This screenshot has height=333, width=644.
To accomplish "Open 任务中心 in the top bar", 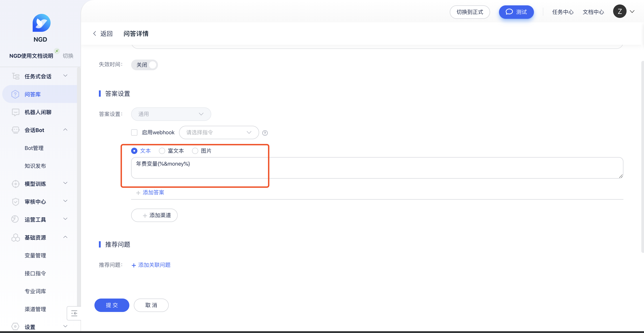I will coord(563,12).
